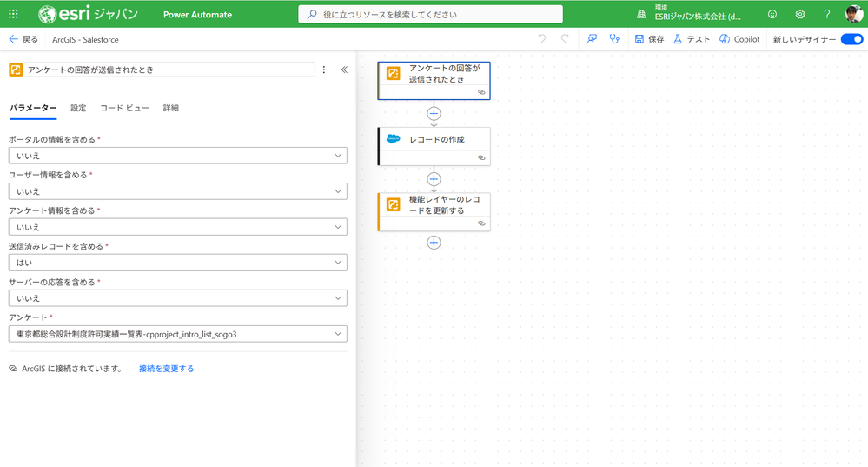The image size is (868, 467).
Task: Click the ArcGIS connection link icon
Action: tap(13, 369)
